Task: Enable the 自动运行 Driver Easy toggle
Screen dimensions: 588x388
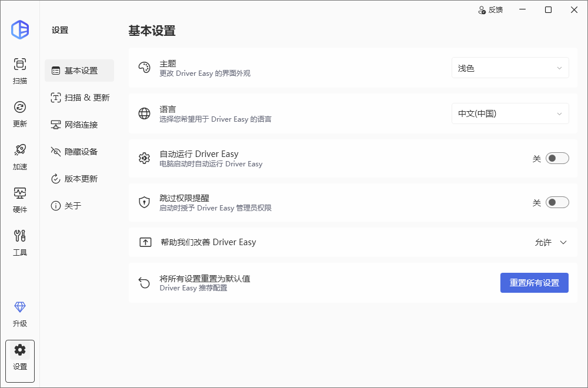Action: (x=557, y=158)
